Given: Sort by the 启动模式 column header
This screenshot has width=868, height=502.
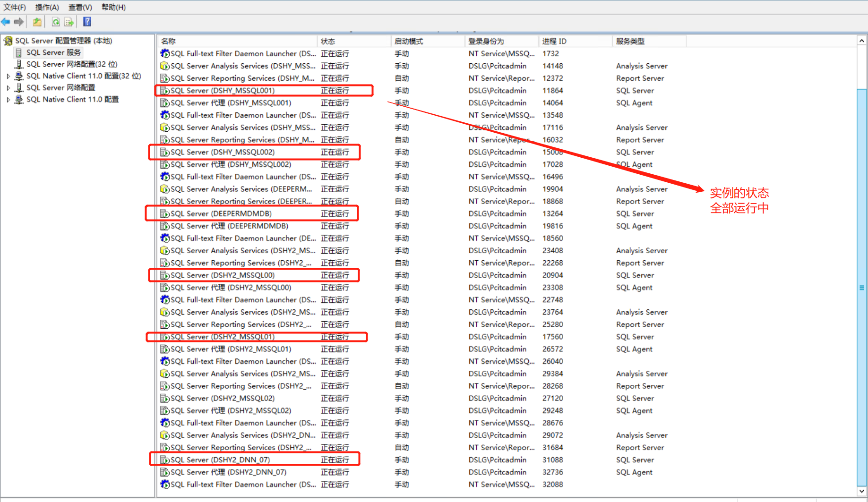Looking at the screenshot, I should [x=428, y=41].
